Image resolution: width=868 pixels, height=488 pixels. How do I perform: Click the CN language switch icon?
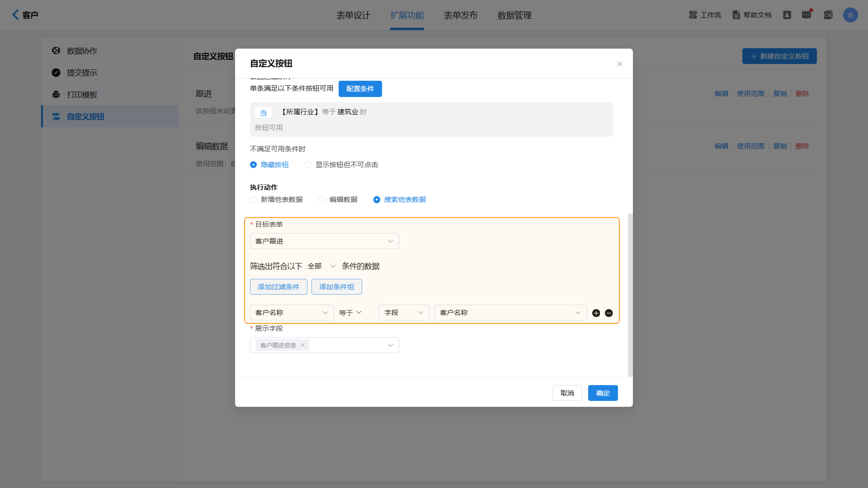(x=828, y=15)
